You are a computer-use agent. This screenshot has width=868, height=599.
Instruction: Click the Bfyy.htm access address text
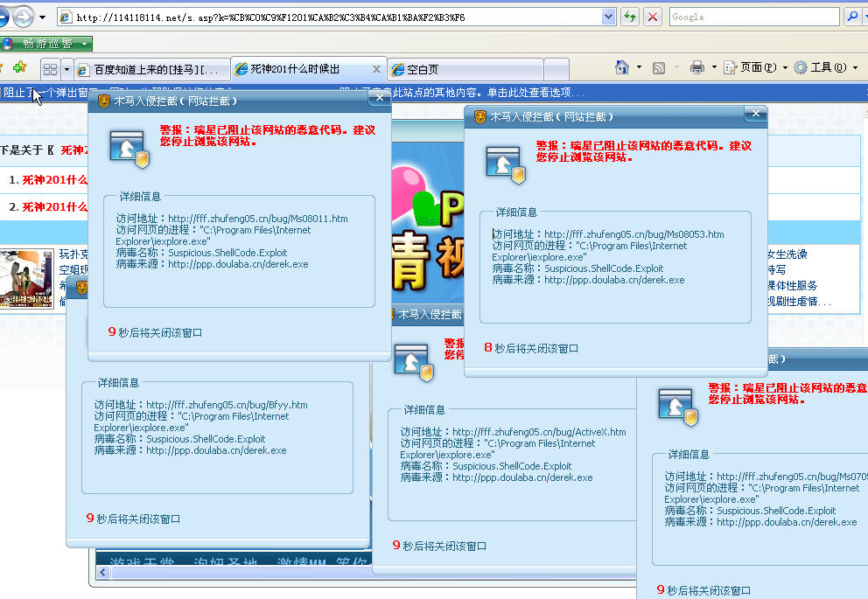(200, 404)
